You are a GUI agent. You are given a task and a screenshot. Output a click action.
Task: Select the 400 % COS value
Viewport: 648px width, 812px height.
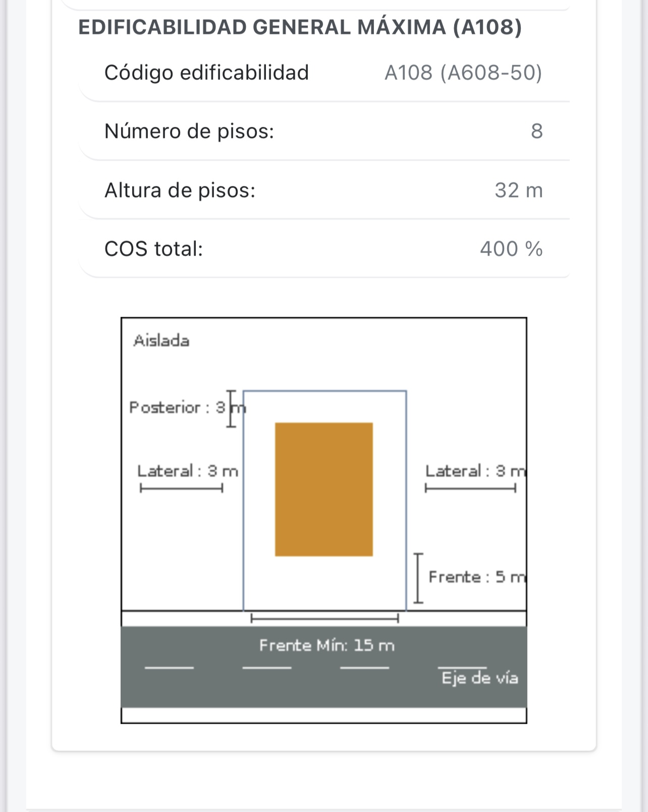(511, 249)
